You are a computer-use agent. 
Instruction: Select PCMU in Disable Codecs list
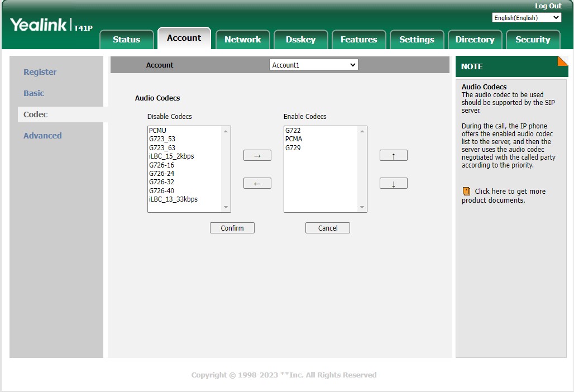(157, 131)
